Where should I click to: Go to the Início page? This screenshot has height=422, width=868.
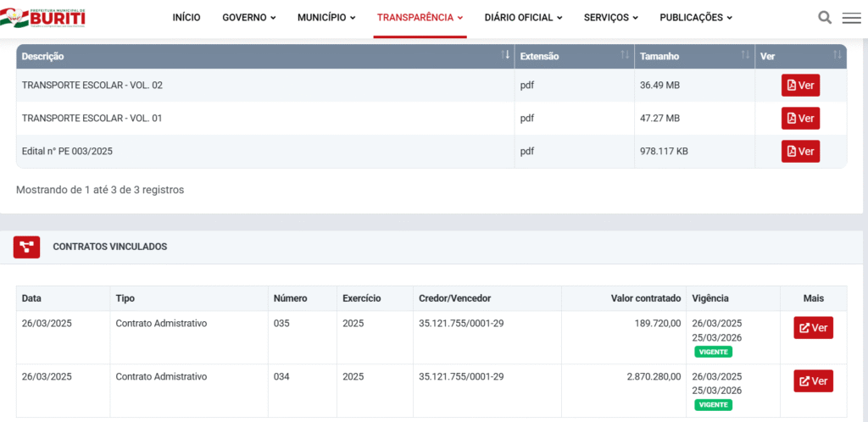pyautogui.click(x=186, y=18)
